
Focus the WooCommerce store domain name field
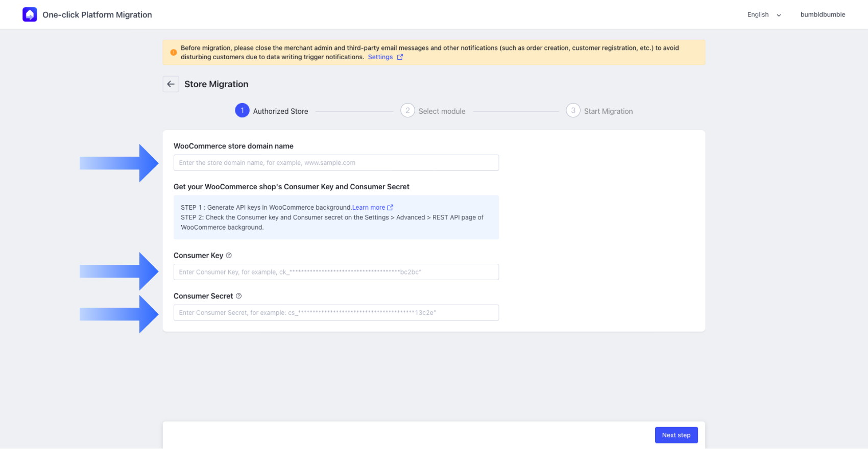coord(336,163)
